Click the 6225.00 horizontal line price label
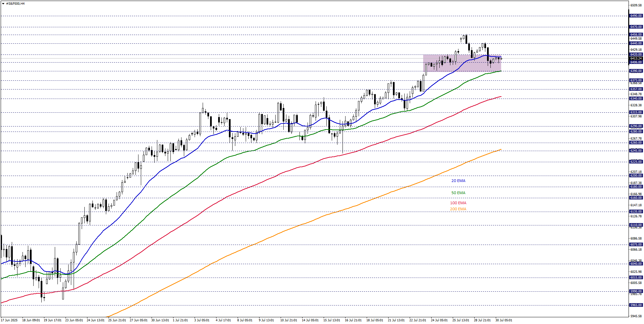Viewport: 644px width, 324px height. pyautogui.click(x=636, y=162)
